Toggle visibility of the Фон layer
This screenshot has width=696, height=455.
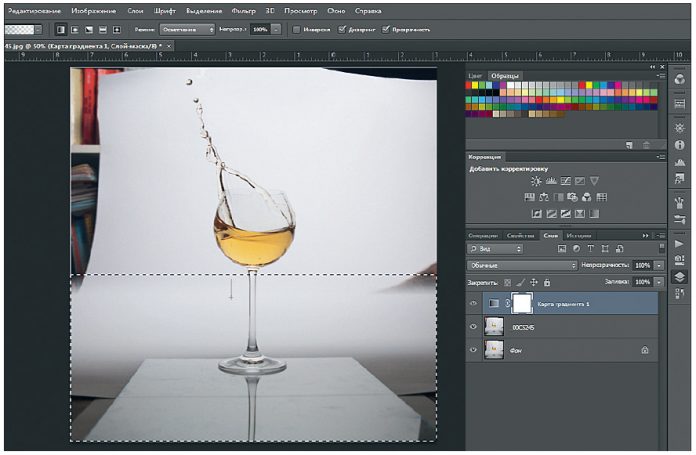[x=474, y=349]
